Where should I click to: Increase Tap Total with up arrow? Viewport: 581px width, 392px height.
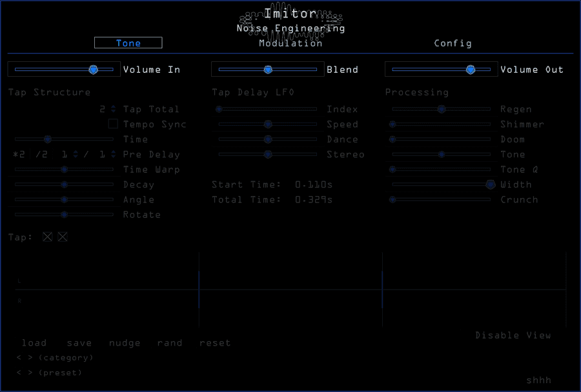coord(114,107)
